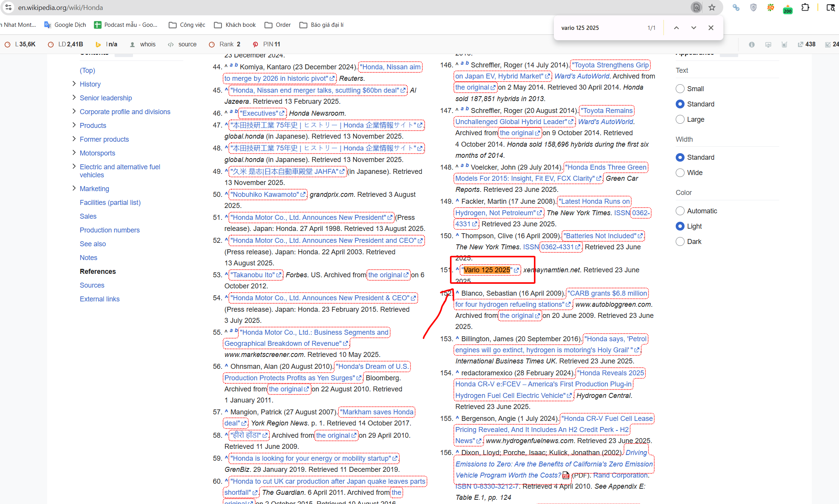Go to External links section
Viewport: 839px width, 504px height.
click(x=100, y=299)
